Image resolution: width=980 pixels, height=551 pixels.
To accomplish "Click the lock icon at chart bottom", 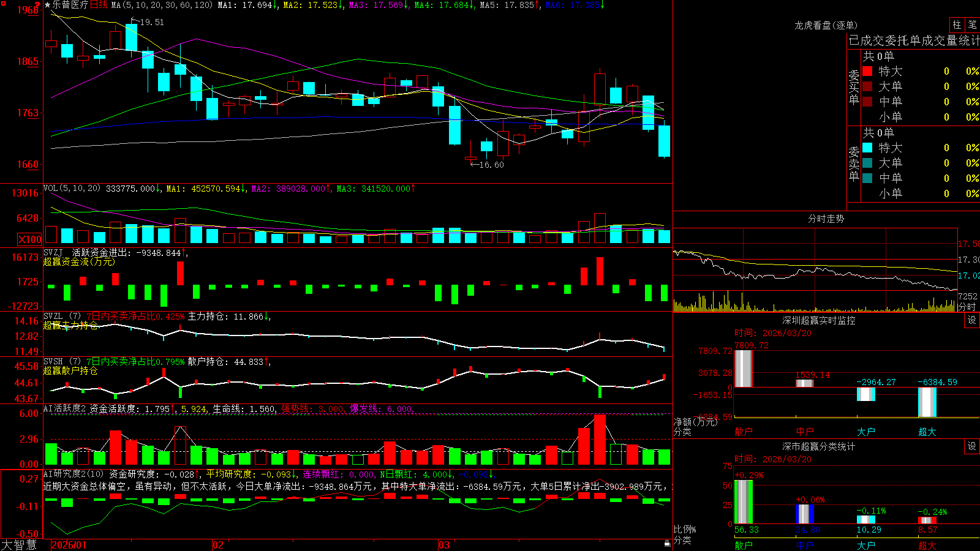I will [x=668, y=544].
